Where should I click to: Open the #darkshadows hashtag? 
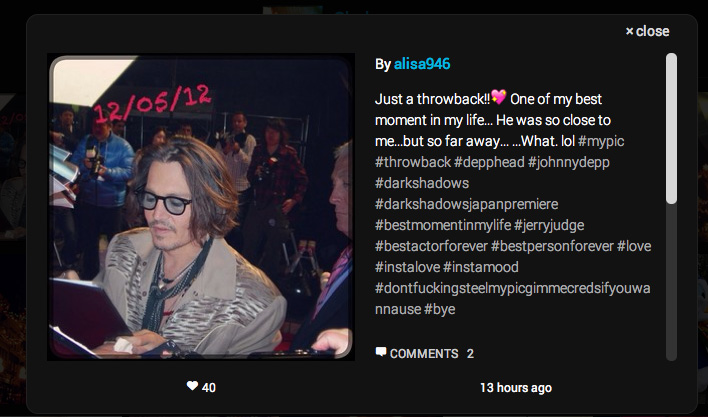pos(422,183)
